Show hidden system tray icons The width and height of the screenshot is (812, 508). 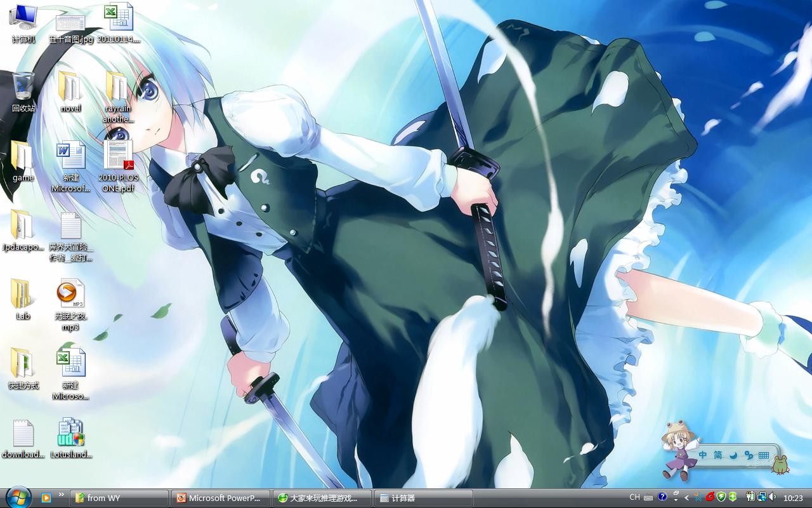tap(686, 498)
